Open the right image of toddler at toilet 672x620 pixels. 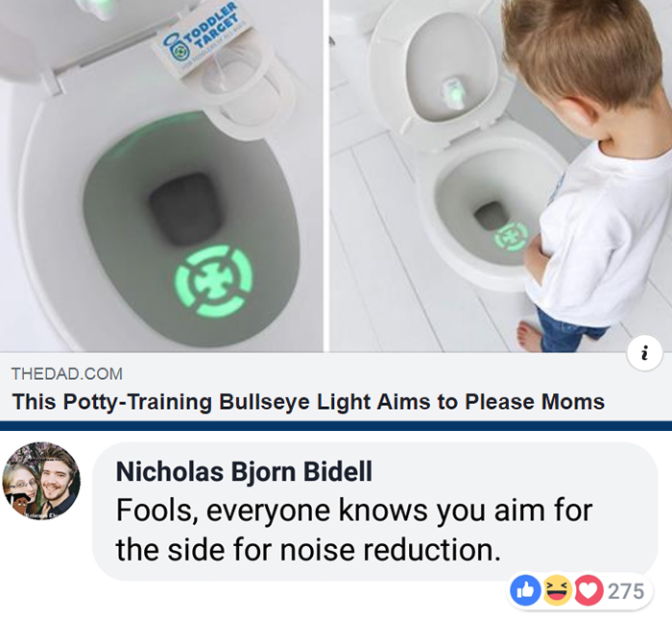(500, 176)
